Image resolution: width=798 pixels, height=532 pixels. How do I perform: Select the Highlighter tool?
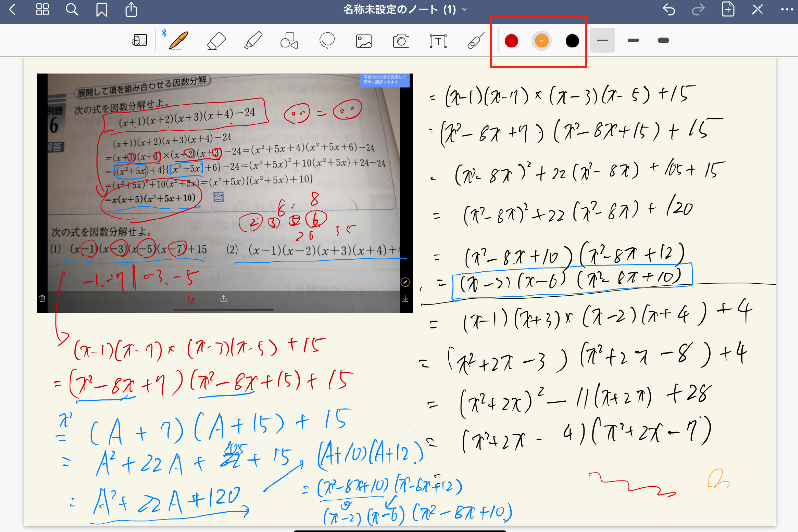pos(253,41)
